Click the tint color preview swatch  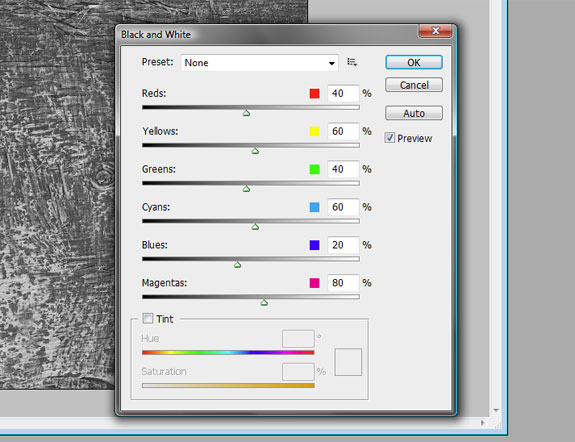[x=348, y=362]
